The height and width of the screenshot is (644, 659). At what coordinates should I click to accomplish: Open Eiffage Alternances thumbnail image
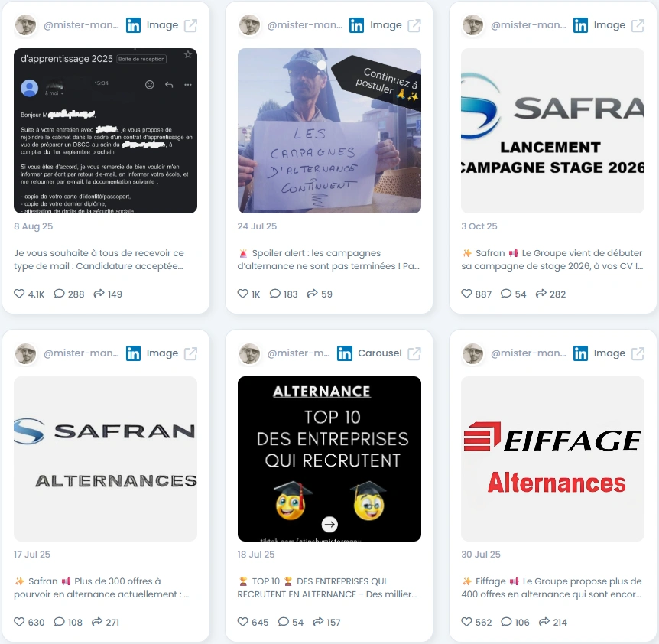[553, 459]
